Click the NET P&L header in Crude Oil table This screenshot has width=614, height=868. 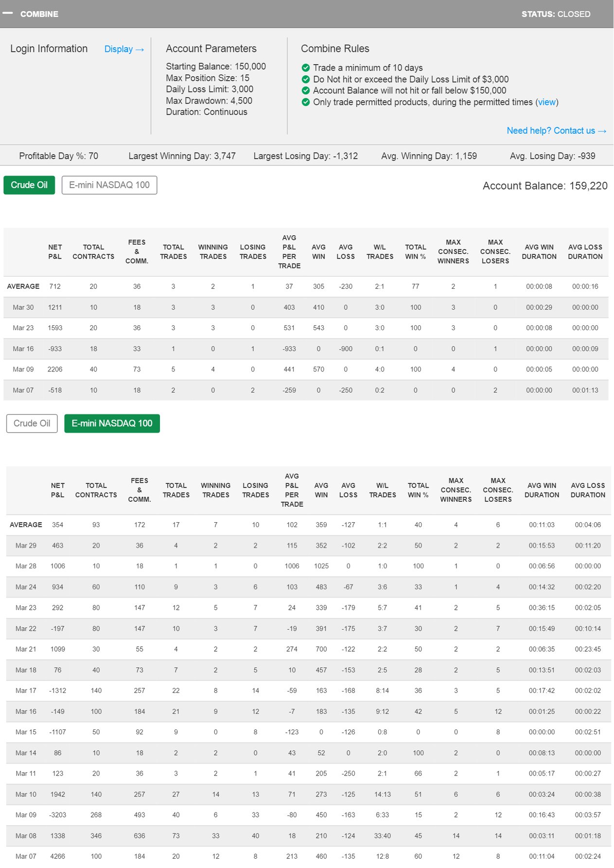(x=55, y=252)
